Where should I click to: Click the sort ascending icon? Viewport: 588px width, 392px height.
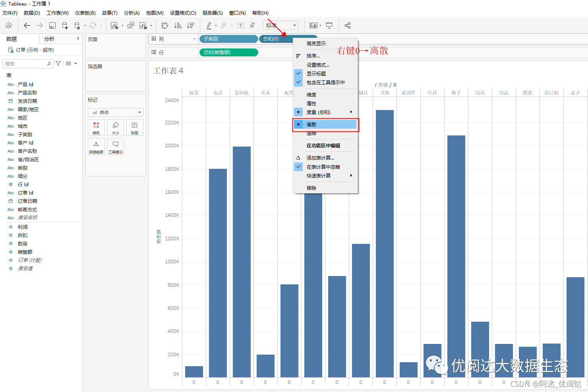coord(178,25)
